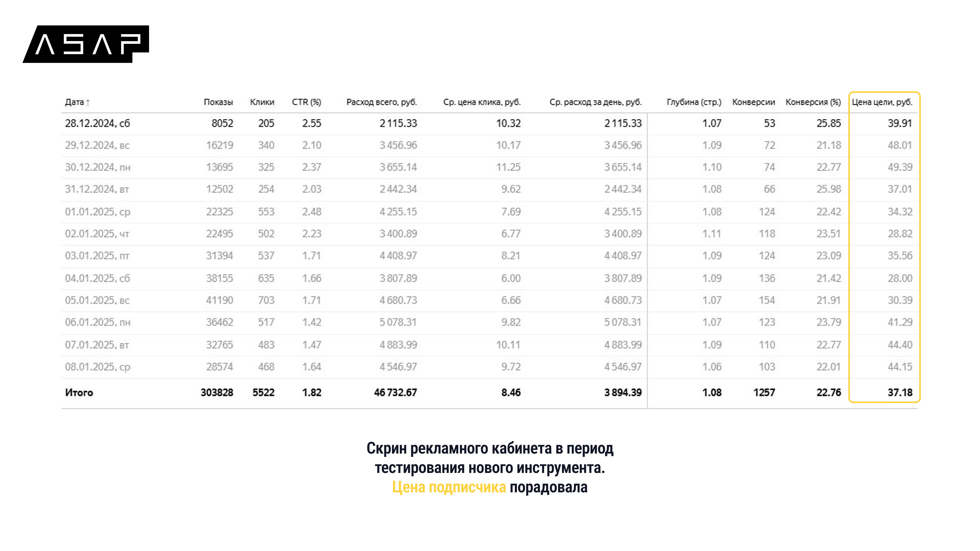Click the yellow Цена подписчика text
The height and width of the screenshot is (551, 980).
pos(449,487)
